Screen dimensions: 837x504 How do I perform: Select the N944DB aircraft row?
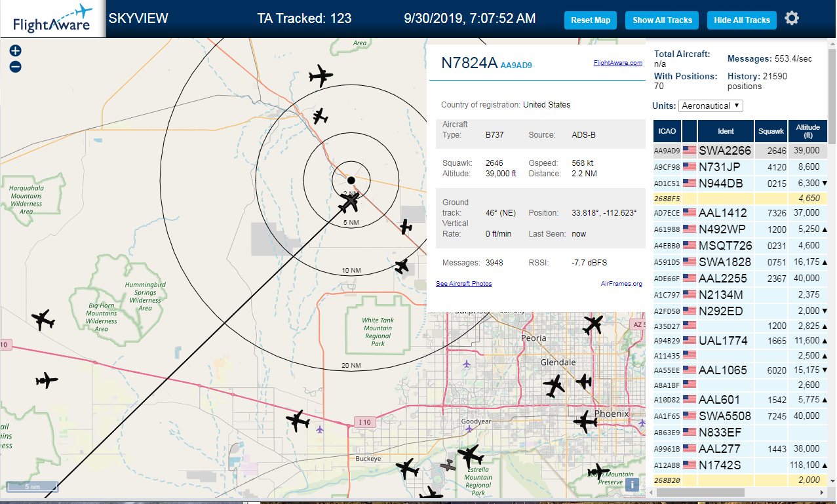[740, 184]
